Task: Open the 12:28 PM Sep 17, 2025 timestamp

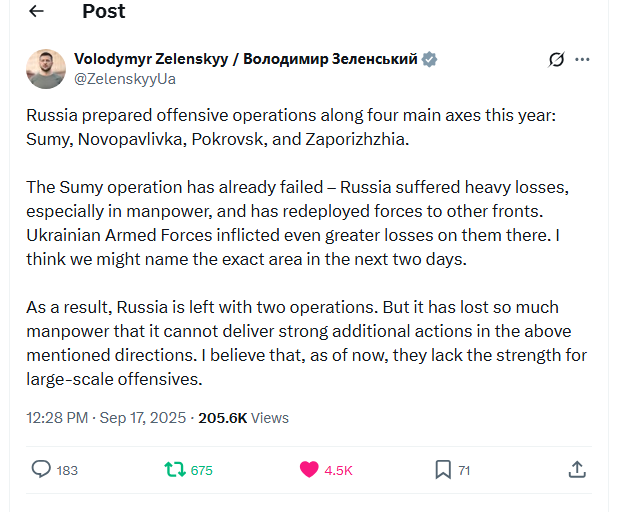Action: click(106, 418)
